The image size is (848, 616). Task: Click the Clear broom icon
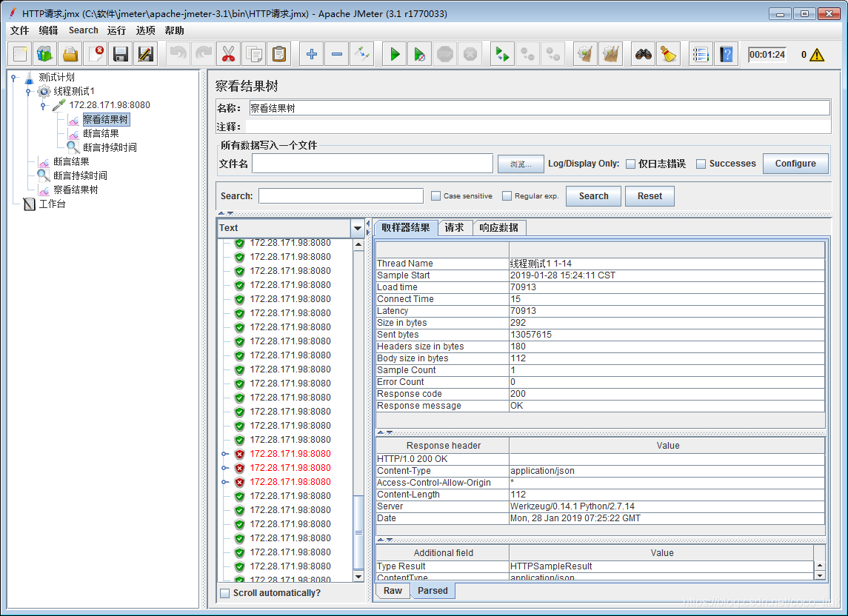click(585, 54)
